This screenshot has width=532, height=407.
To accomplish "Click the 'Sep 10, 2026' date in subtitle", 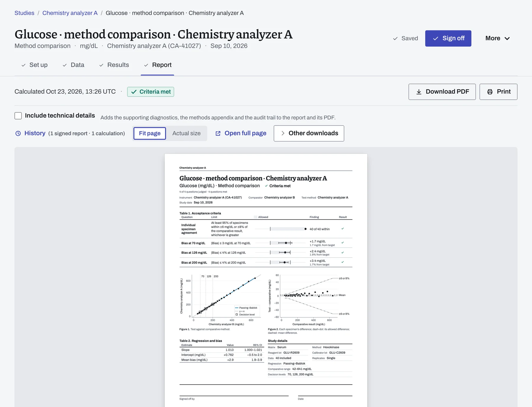I will (x=229, y=46).
